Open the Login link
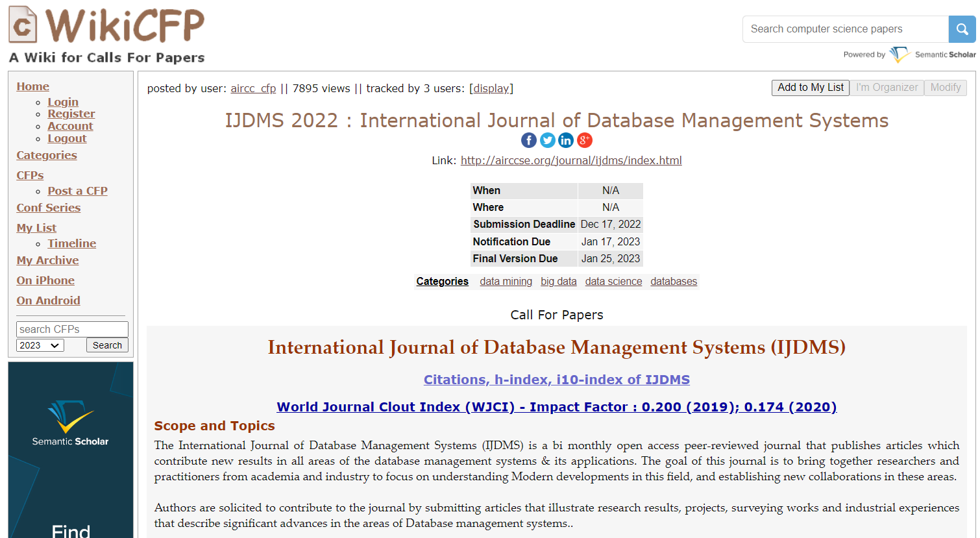Viewport: 980px width, 538px height. click(x=63, y=102)
